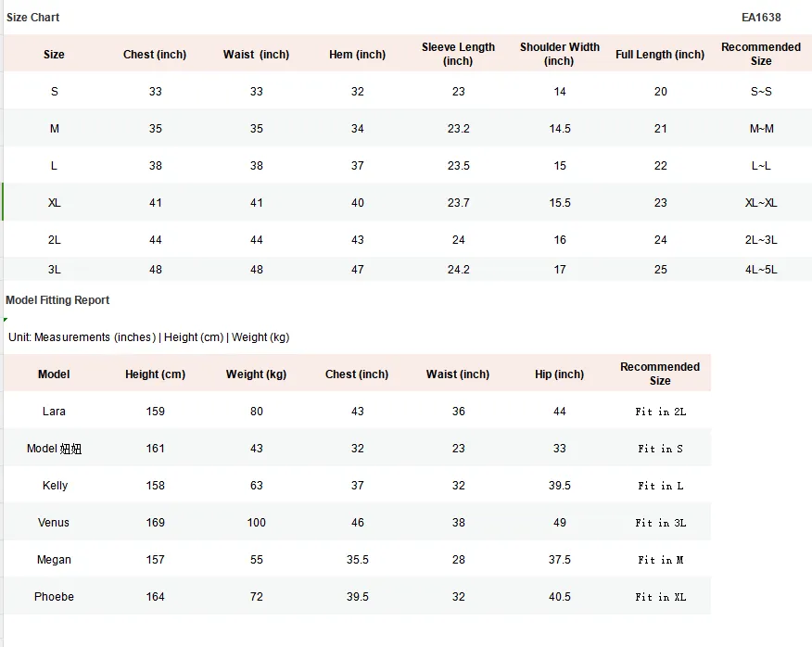
Task: Select Megan's chest value 35.5
Action: 357,560
